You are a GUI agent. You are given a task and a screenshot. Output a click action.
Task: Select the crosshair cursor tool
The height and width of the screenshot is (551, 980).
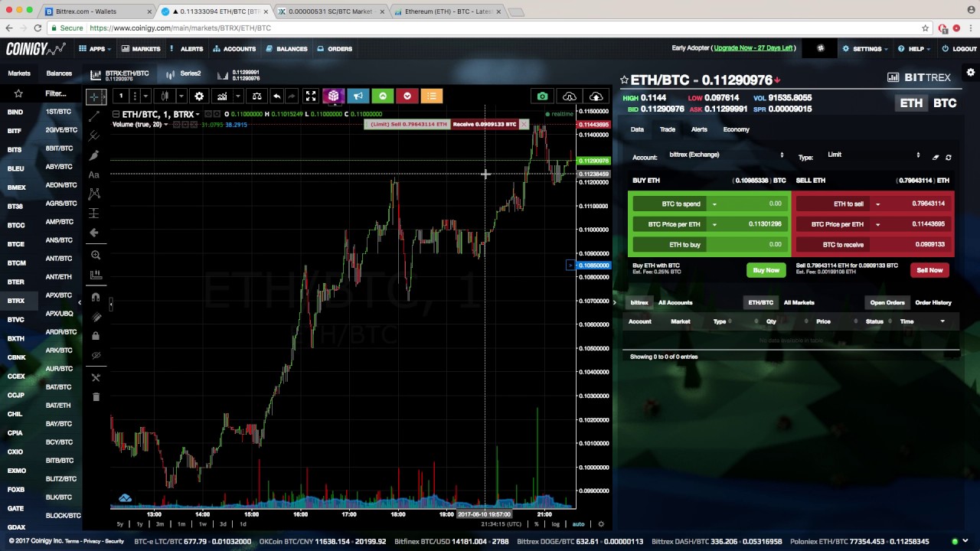95,96
